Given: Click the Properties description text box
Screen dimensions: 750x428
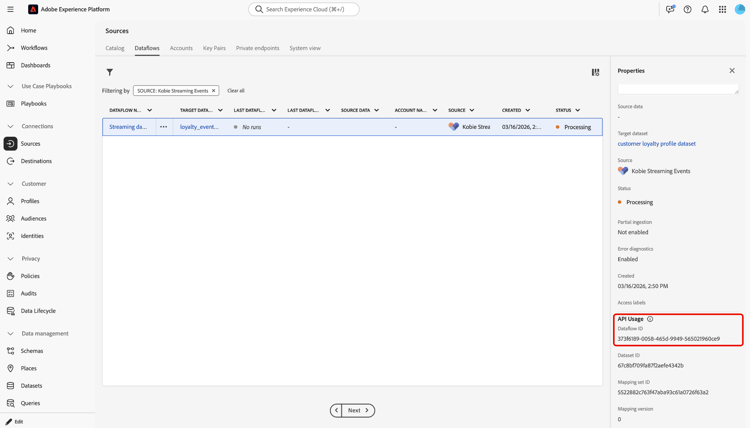Looking at the screenshot, I should coord(678,89).
